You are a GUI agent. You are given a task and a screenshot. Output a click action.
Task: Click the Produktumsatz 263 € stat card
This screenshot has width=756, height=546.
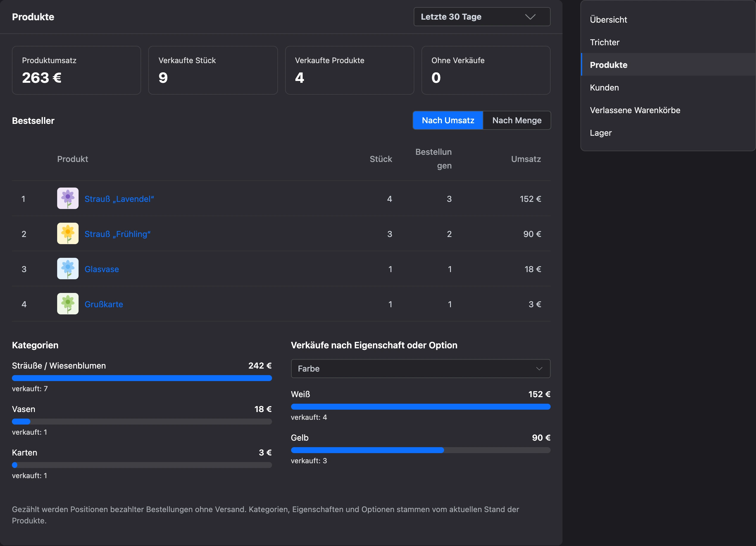click(76, 70)
